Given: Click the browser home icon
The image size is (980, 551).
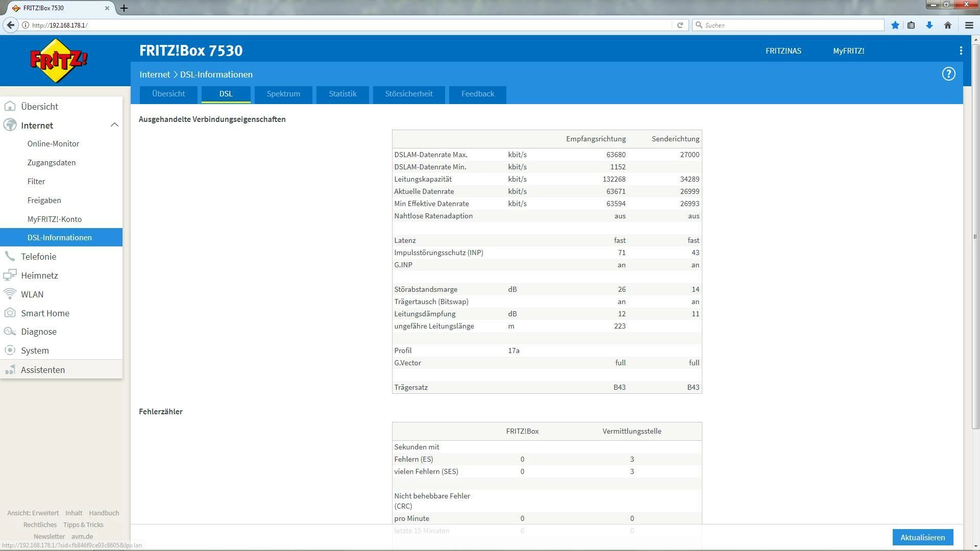Looking at the screenshot, I should pos(948,25).
